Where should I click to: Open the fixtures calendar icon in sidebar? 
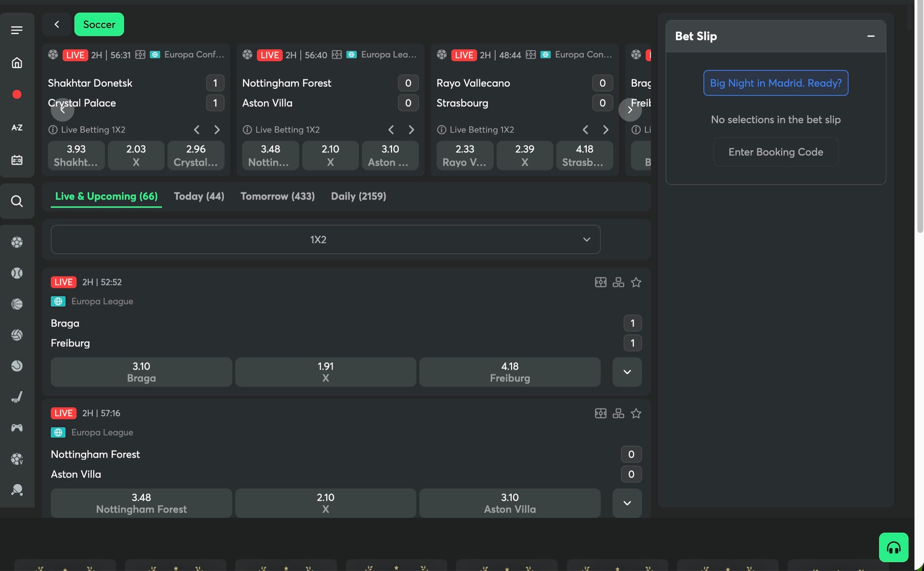(17, 160)
